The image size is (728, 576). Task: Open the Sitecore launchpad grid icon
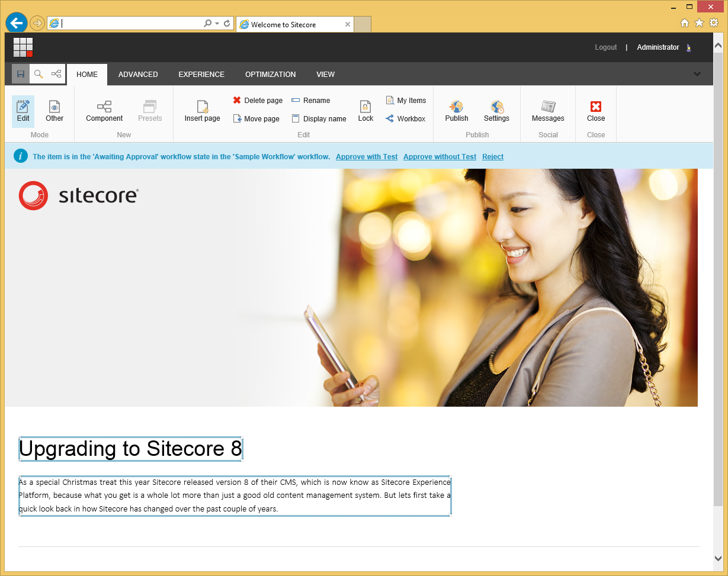23,47
